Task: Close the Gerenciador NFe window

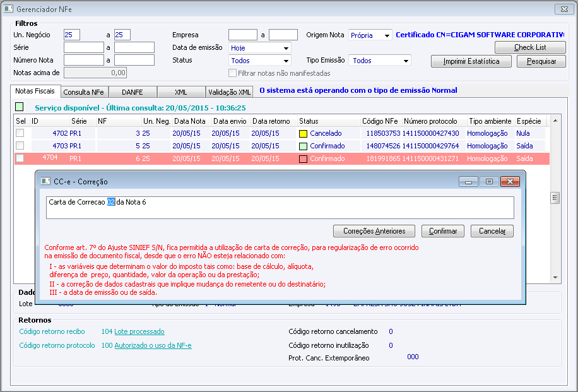Action: tap(564, 9)
